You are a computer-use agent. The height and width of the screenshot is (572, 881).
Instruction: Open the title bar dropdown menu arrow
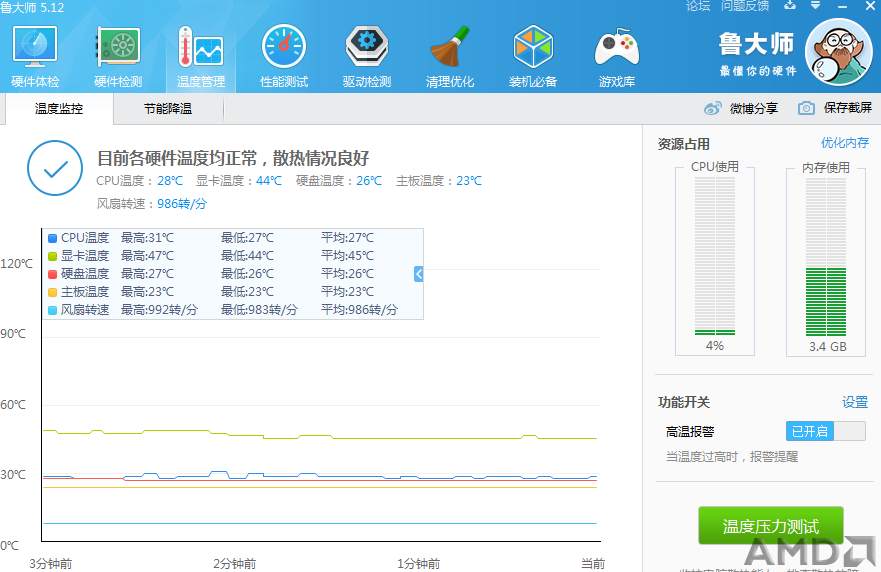point(815,5)
